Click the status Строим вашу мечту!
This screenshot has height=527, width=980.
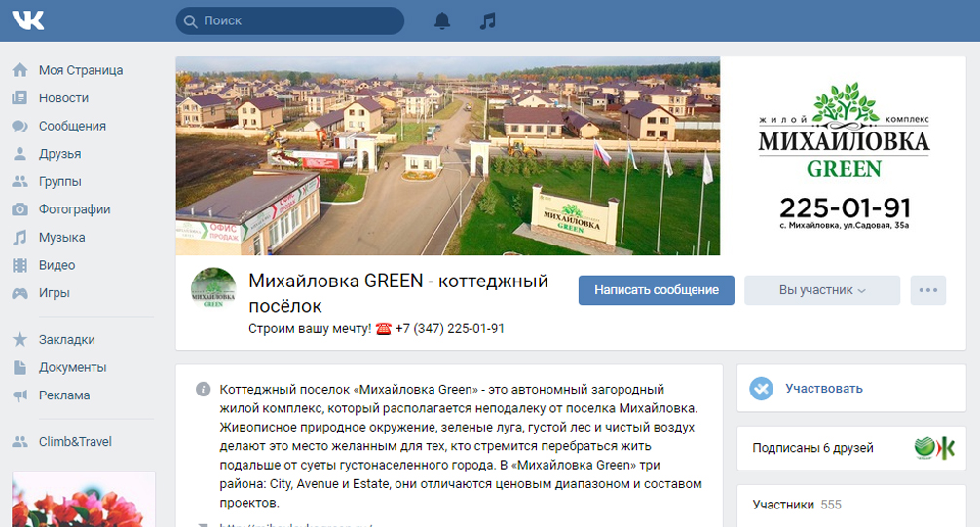pyautogui.click(x=310, y=329)
